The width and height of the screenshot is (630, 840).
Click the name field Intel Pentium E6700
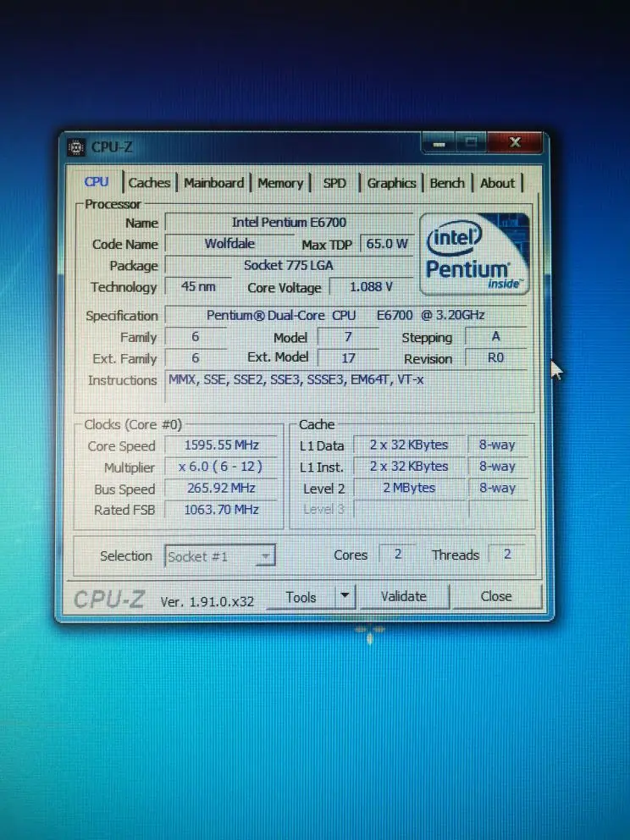coord(289,223)
